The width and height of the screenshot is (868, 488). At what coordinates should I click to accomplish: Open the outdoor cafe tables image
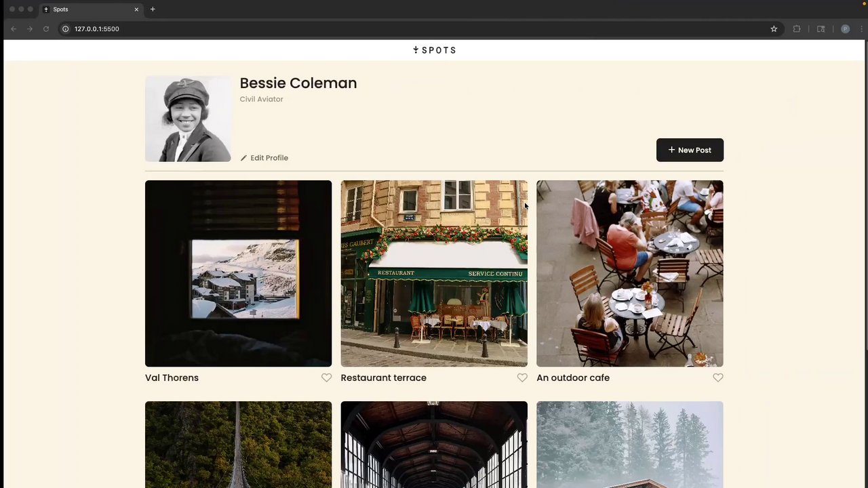tap(630, 274)
